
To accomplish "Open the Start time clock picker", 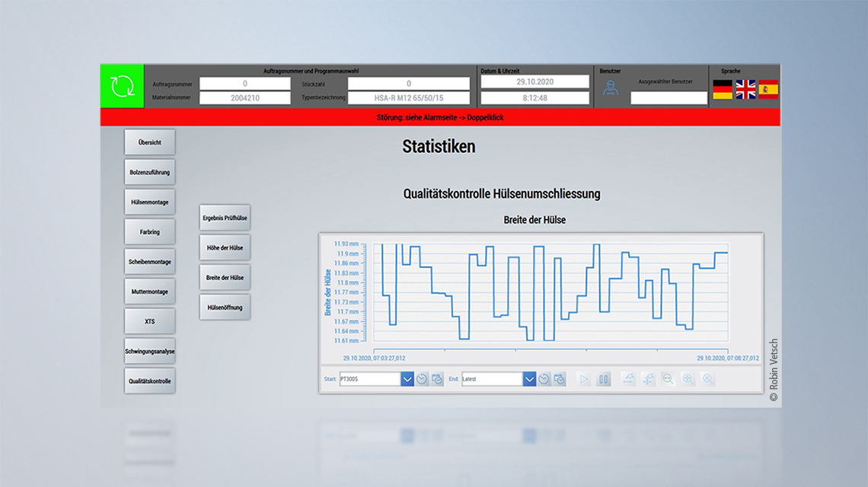I will click(423, 379).
